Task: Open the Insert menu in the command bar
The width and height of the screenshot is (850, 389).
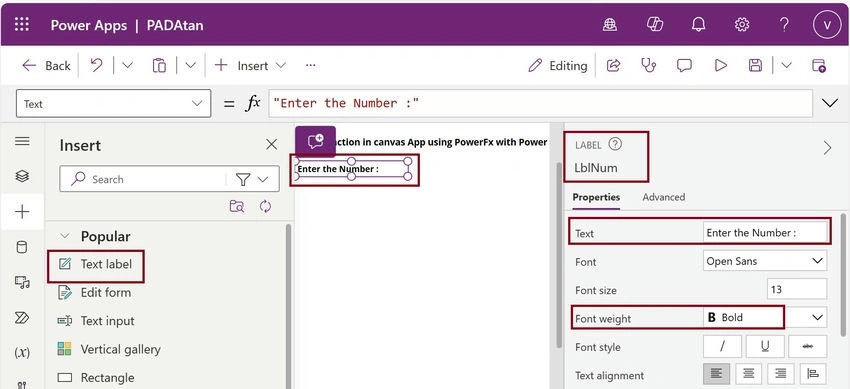Action: pyautogui.click(x=250, y=66)
